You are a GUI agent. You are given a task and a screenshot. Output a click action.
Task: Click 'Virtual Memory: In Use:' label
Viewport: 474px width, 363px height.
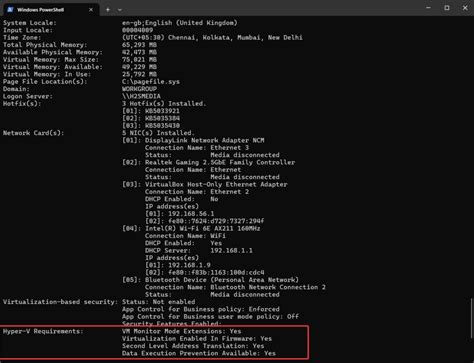click(47, 74)
